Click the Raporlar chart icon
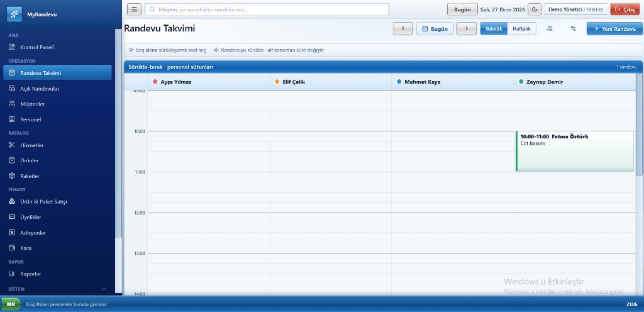Image resolution: width=644 pixels, height=312 pixels. (12, 274)
